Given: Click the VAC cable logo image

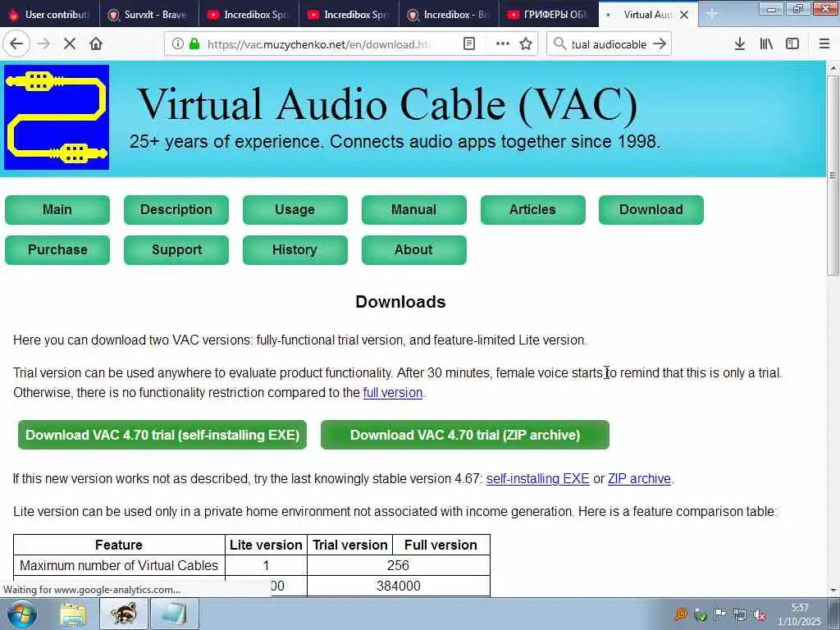Looking at the screenshot, I should pyautogui.click(x=57, y=116).
